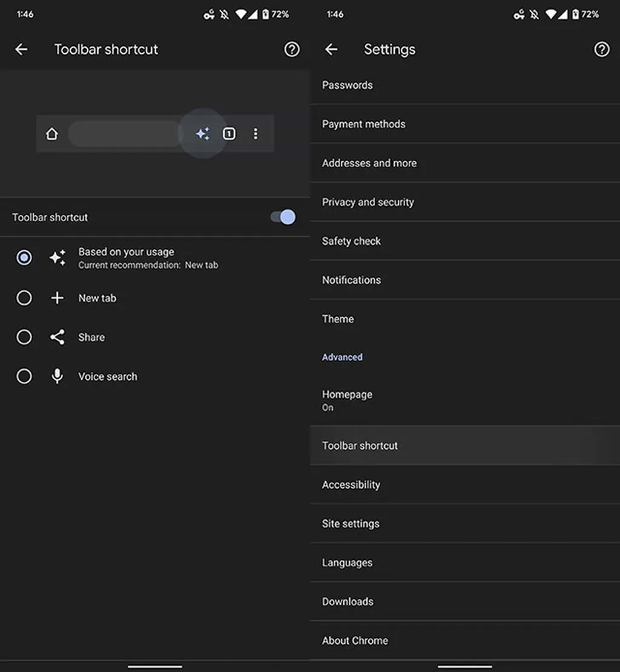Choose the Voice search radio option
Image resolution: width=620 pixels, height=672 pixels.
pyautogui.click(x=24, y=376)
